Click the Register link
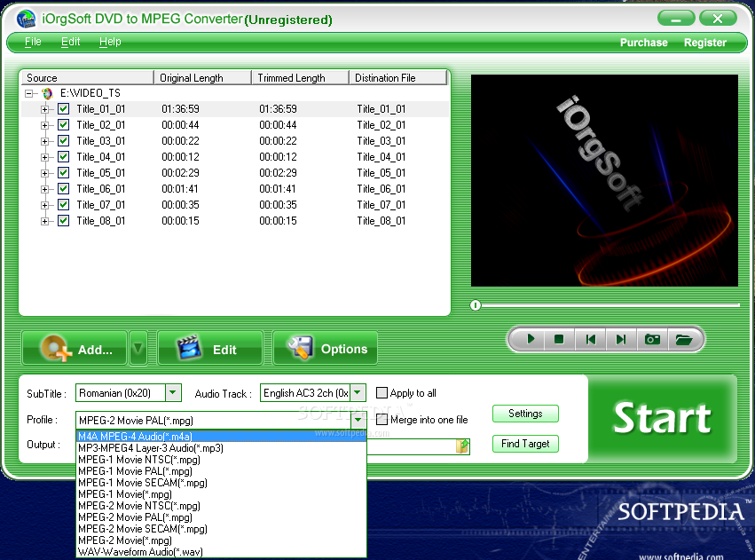 (x=705, y=43)
